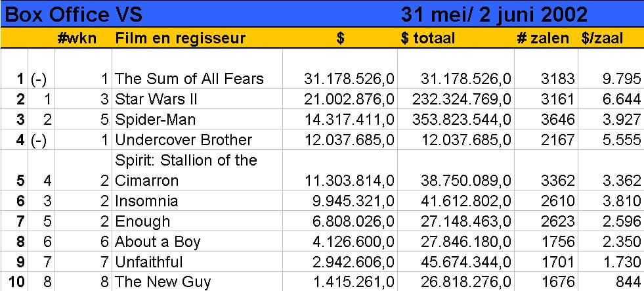This screenshot has width=644, height=291.
Task: Select the date header '31 mei/ 2 juni 2002'
Action: point(494,14)
